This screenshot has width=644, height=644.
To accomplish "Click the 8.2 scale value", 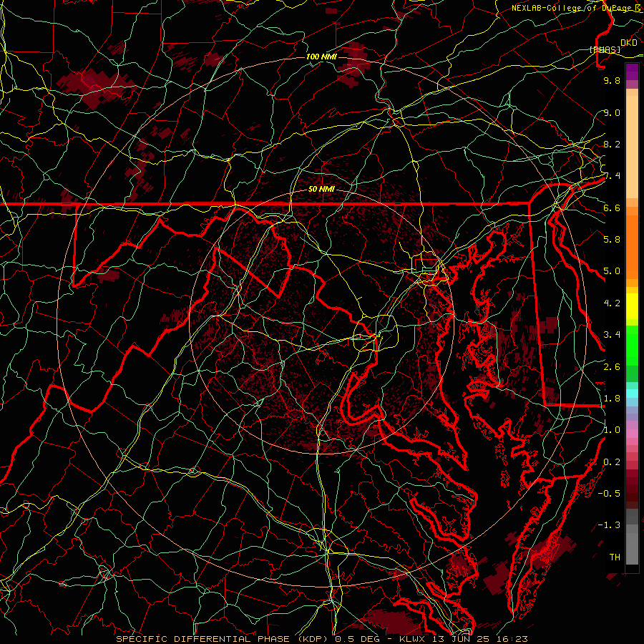I will (612, 144).
